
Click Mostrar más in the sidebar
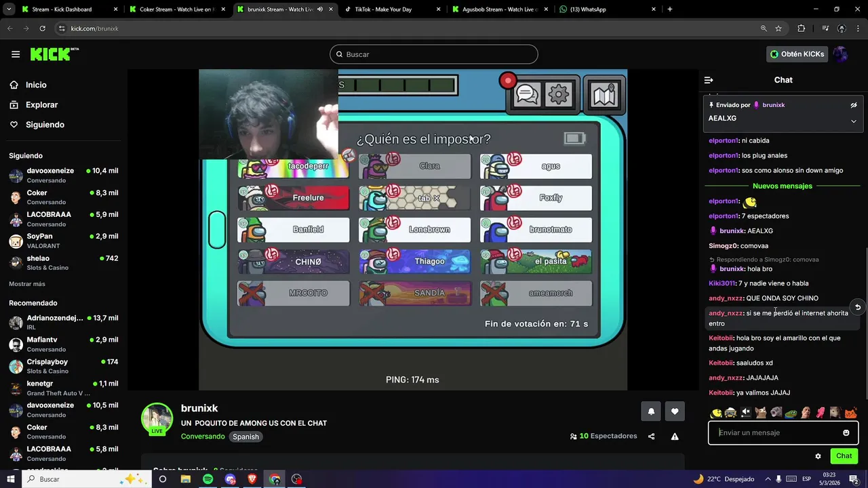(x=27, y=284)
